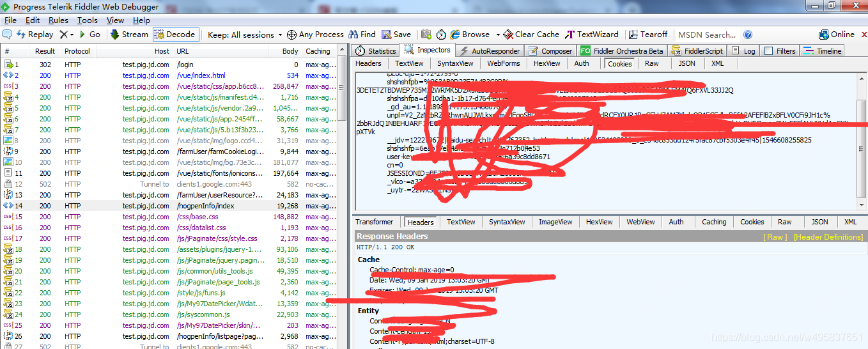Open the Rules menu
Screen dimensions: 868x349
point(59,20)
